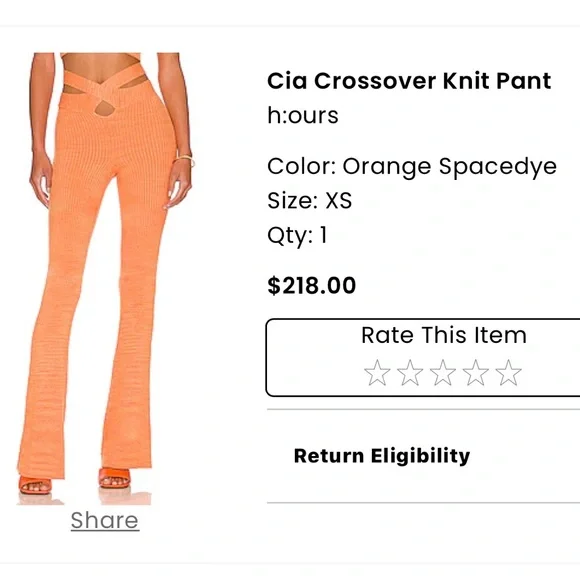
Task: Click the Qty: 1 label
Action: 297,235
